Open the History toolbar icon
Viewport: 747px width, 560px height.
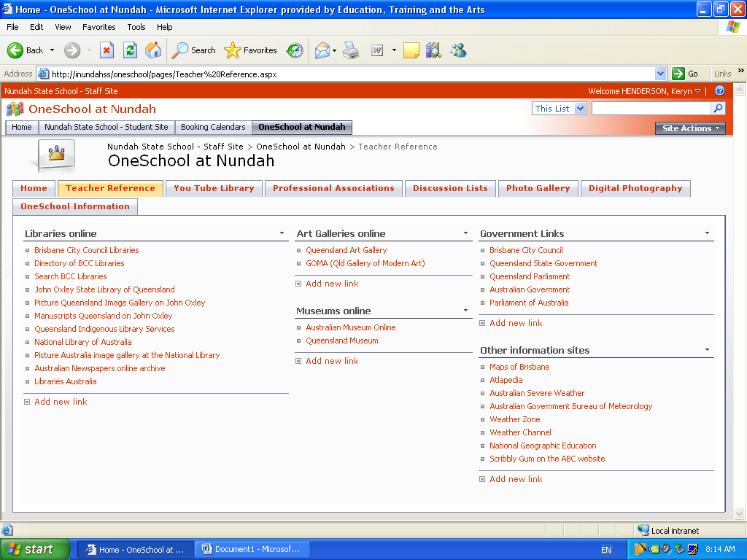pyautogui.click(x=295, y=50)
